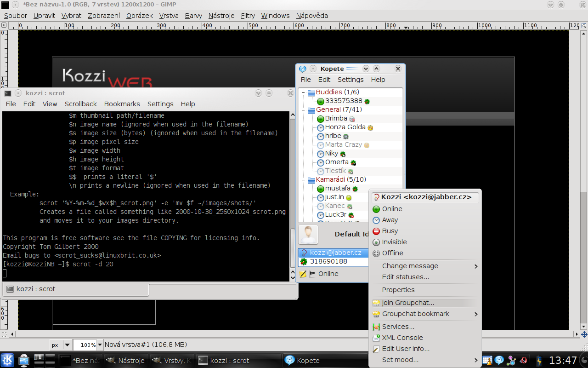Select contact Omerta in contact list
This screenshot has height=368, width=588.
pos(337,162)
